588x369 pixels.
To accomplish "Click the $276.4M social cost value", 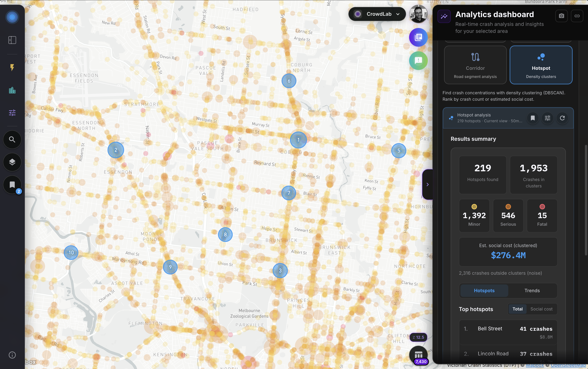I will click(508, 255).
